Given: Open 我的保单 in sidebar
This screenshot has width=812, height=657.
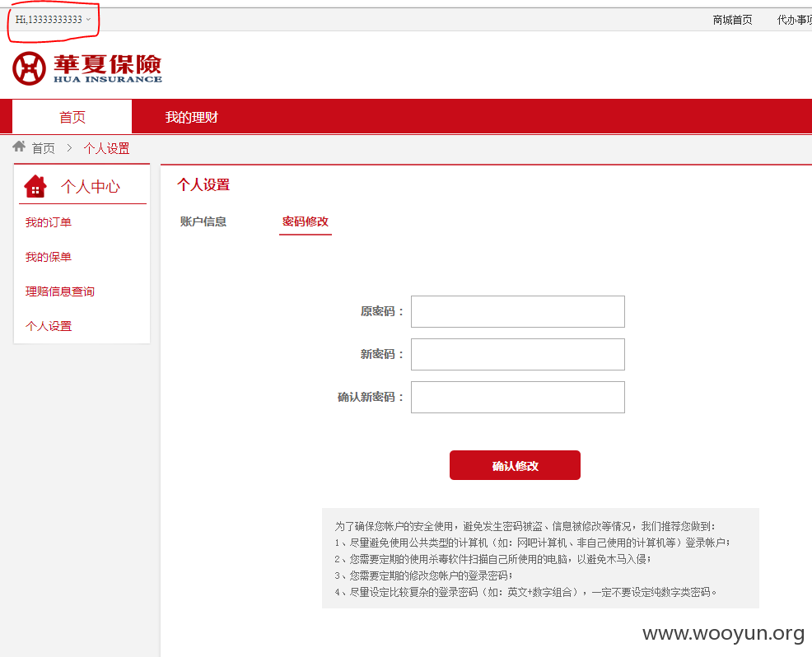Looking at the screenshot, I should (49, 258).
